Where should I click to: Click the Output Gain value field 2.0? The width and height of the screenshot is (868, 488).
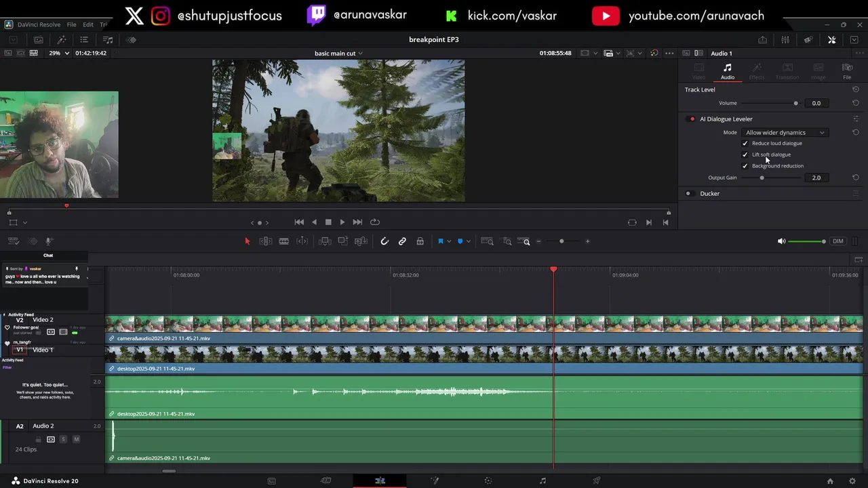click(816, 178)
